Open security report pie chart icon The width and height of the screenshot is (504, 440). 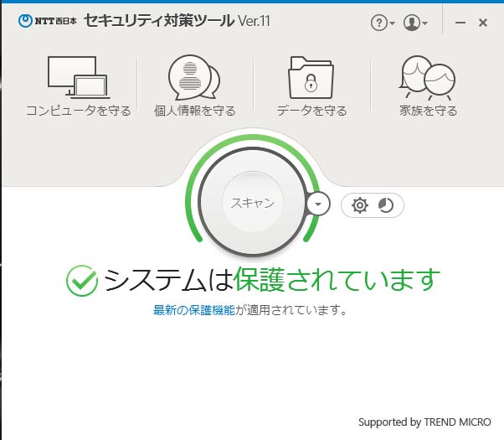386,205
